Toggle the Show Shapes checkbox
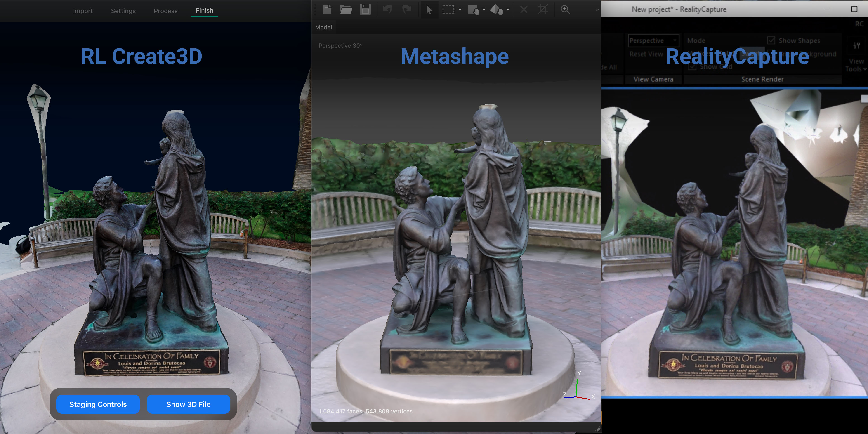Image resolution: width=868 pixels, height=434 pixels. [x=771, y=40]
